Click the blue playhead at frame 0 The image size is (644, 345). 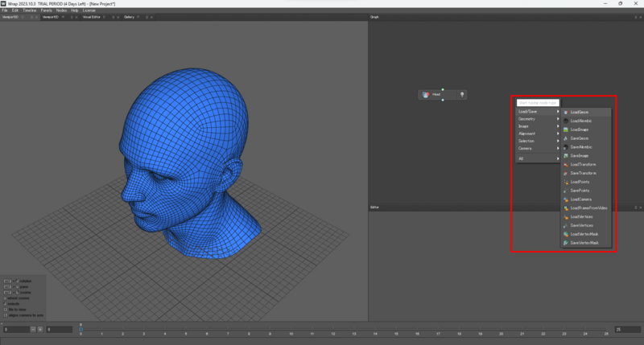click(81, 329)
